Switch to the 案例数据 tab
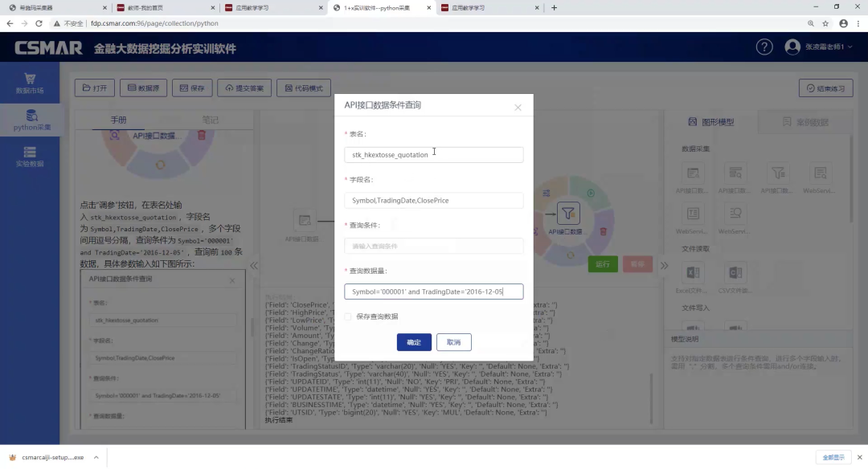Image resolution: width=868 pixels, height=469 pixels. 805,122
